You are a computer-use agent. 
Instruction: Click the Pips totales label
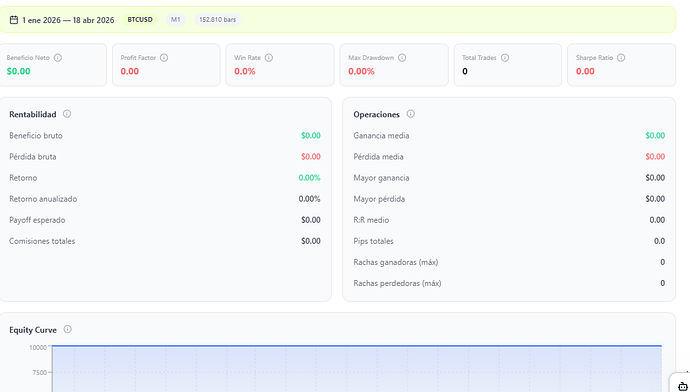pos(374,241)
